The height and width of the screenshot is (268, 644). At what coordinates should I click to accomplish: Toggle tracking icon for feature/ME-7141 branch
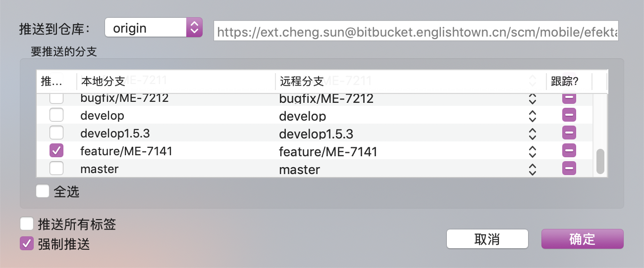tap(569, 150)
